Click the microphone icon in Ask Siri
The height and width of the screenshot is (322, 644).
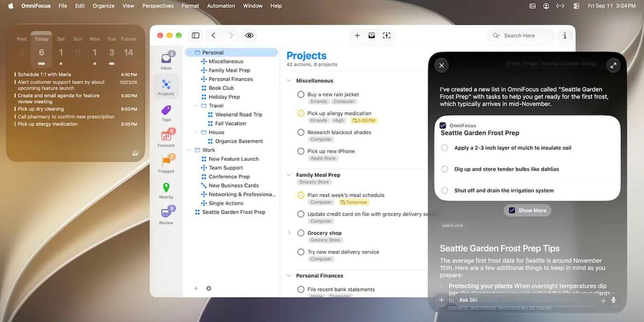(613, 300)
